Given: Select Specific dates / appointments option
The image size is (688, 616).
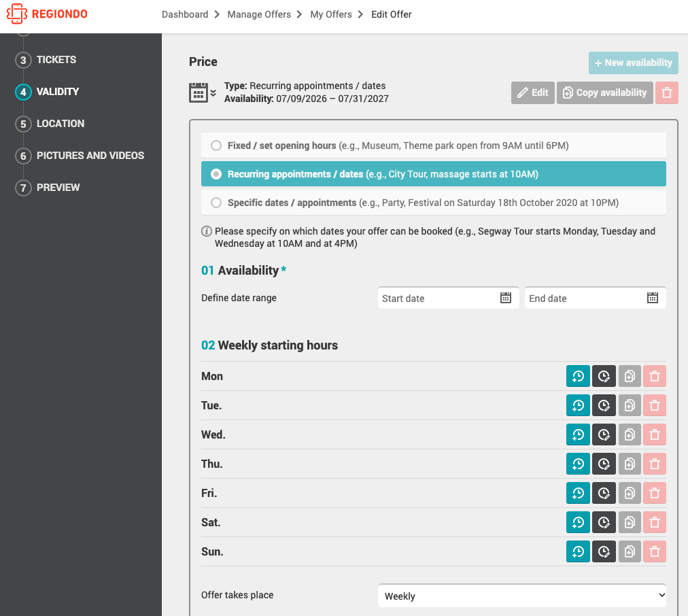Looking at the screenshot, I should click(434, 202).
